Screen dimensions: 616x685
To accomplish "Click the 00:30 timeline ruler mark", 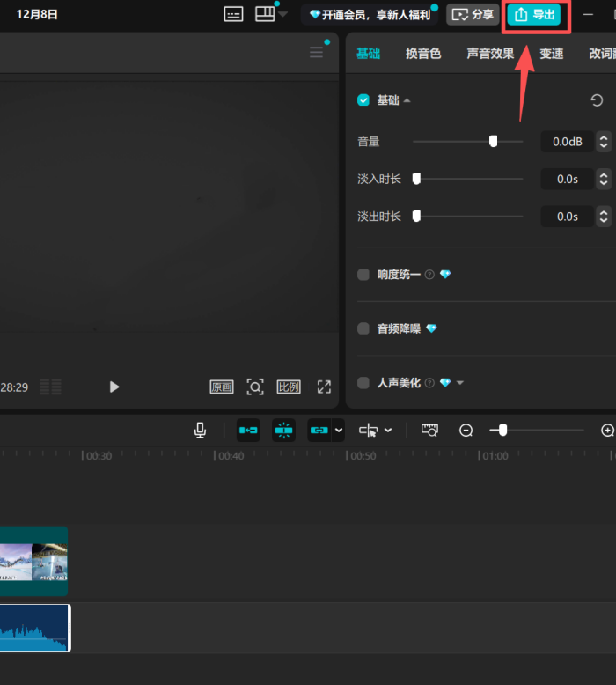I will [x=97, y=456].
